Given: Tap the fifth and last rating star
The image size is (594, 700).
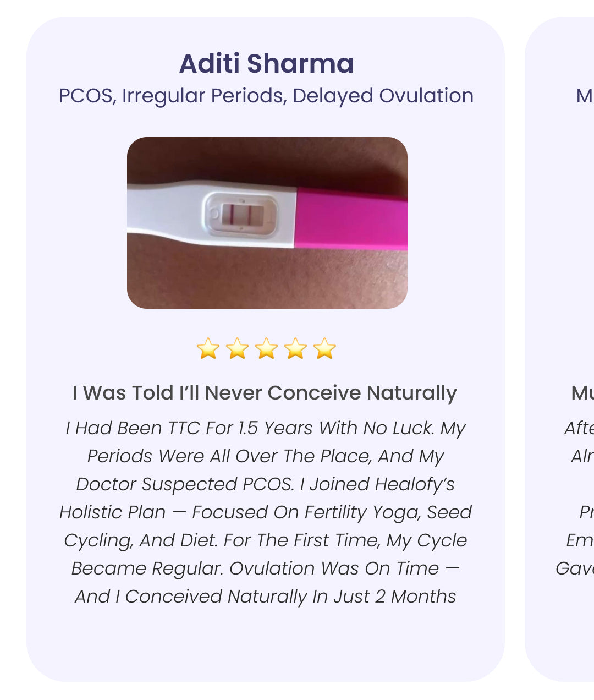Looking at the screenshot, I should point(324,348).
